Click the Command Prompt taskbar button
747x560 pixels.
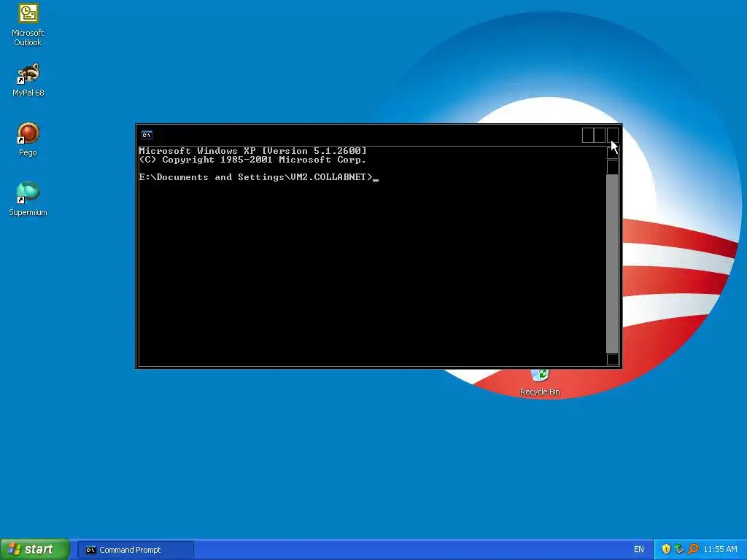point(136,550)
